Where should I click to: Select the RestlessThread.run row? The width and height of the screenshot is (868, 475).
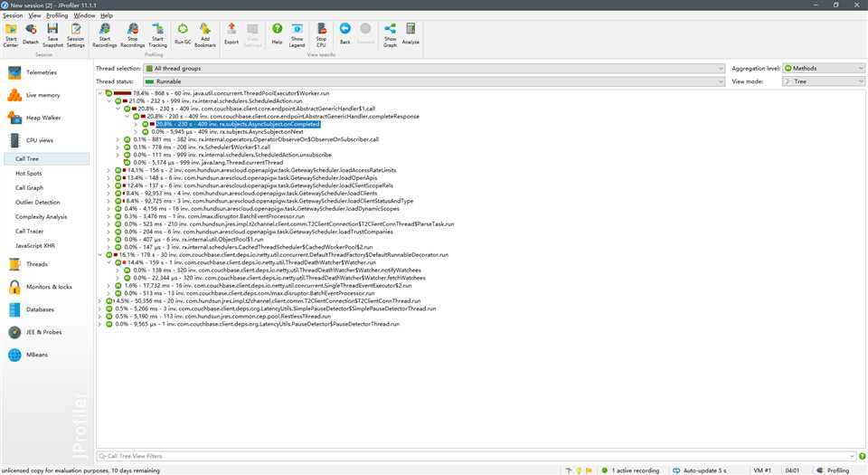219,317
